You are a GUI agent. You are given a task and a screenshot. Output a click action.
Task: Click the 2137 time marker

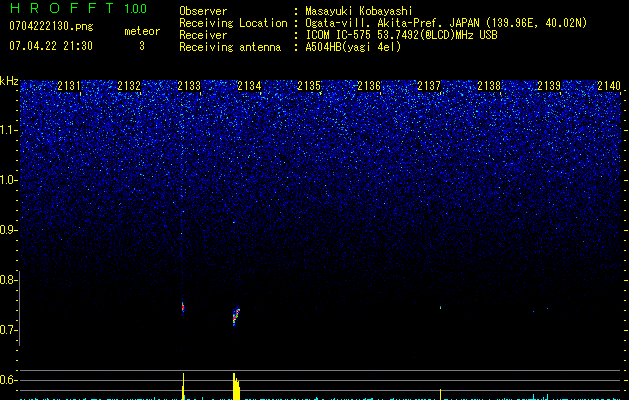tap(429, 85)
